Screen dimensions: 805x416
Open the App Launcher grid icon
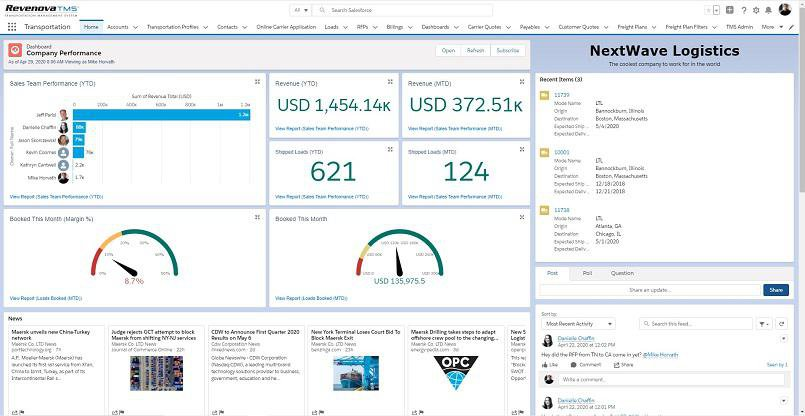[12, 27]
